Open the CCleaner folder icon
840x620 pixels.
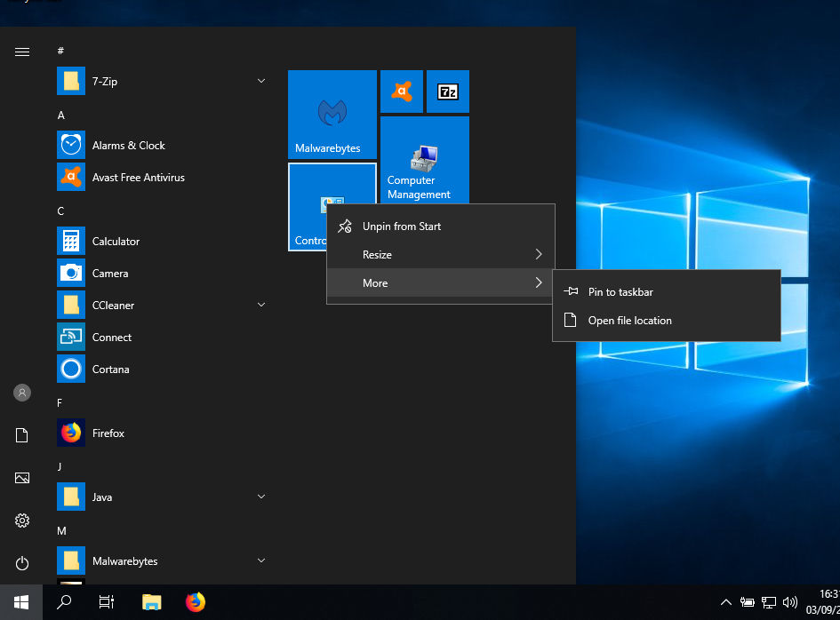(x=71, y=306)
